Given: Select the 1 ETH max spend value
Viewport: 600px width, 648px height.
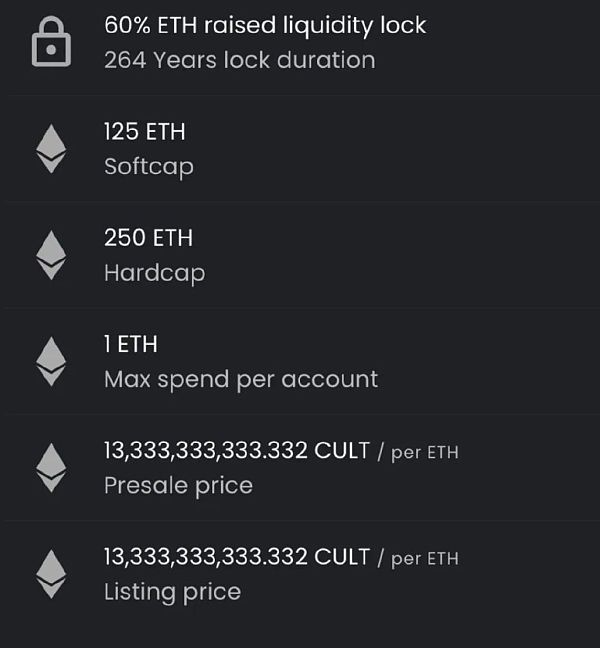Looking at the screenshot, I should 131,344.
